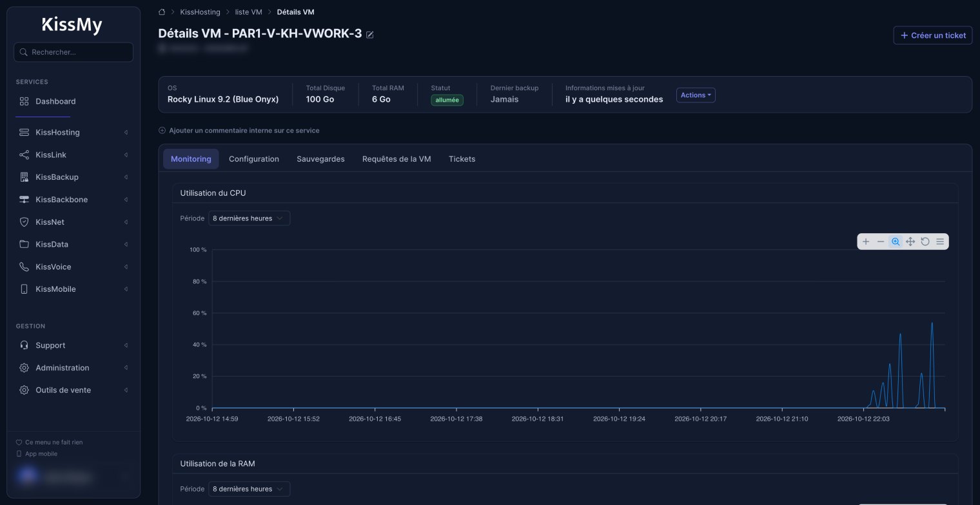This screenshot has width=980, height=505.
Task: Open CPU Période dropdown
Action: (x=249, y=218)
